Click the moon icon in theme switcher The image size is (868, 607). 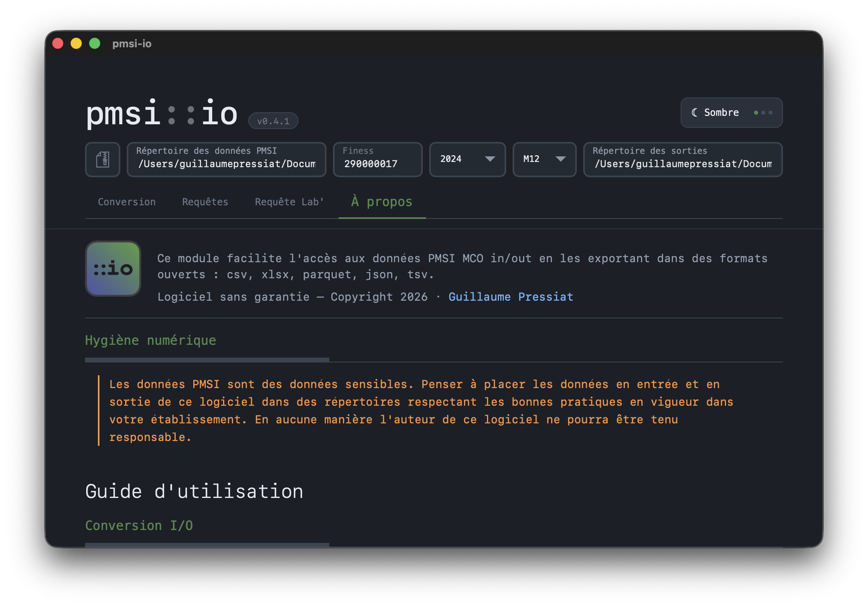[x=695, y=113]
